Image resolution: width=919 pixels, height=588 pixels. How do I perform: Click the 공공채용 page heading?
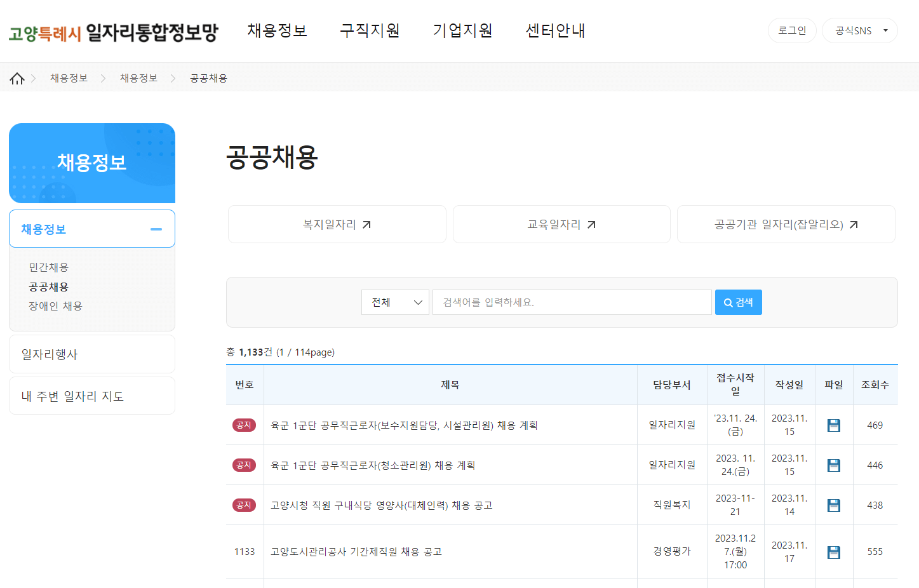pos(272,157)
